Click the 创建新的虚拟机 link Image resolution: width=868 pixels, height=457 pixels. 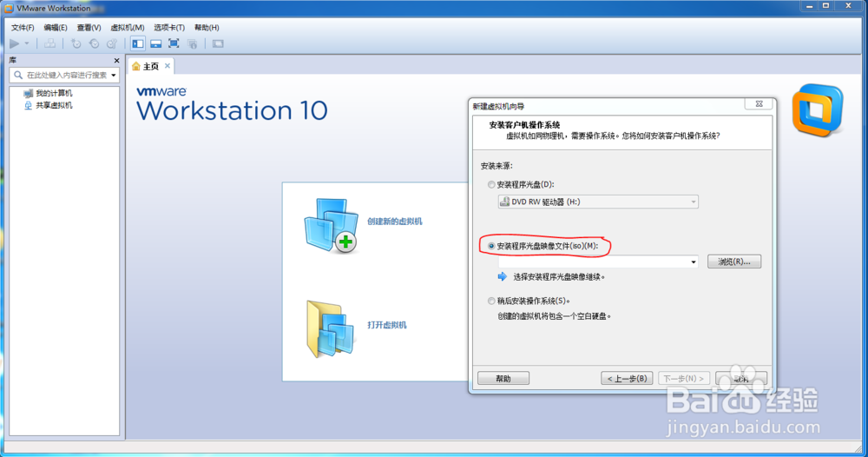(x=395, y=222)
